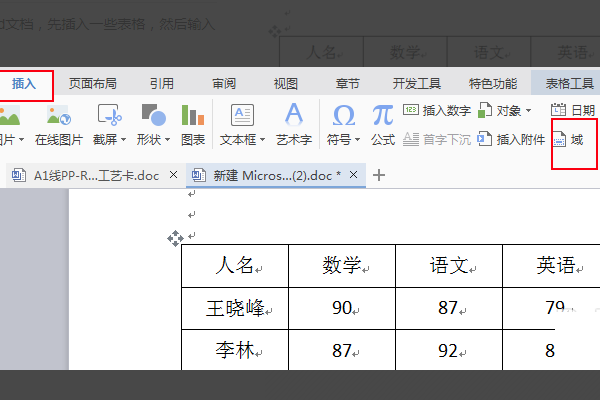Image resolution: width=600 pixels, height=400 pixels.
Task: Click the 语文 header cell
Action: point(449,266)
